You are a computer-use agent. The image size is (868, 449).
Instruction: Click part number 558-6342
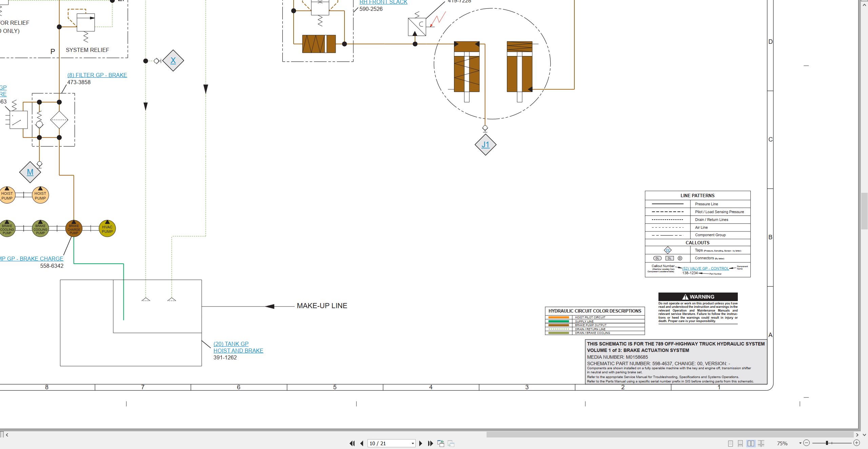[x=52, y=266]
